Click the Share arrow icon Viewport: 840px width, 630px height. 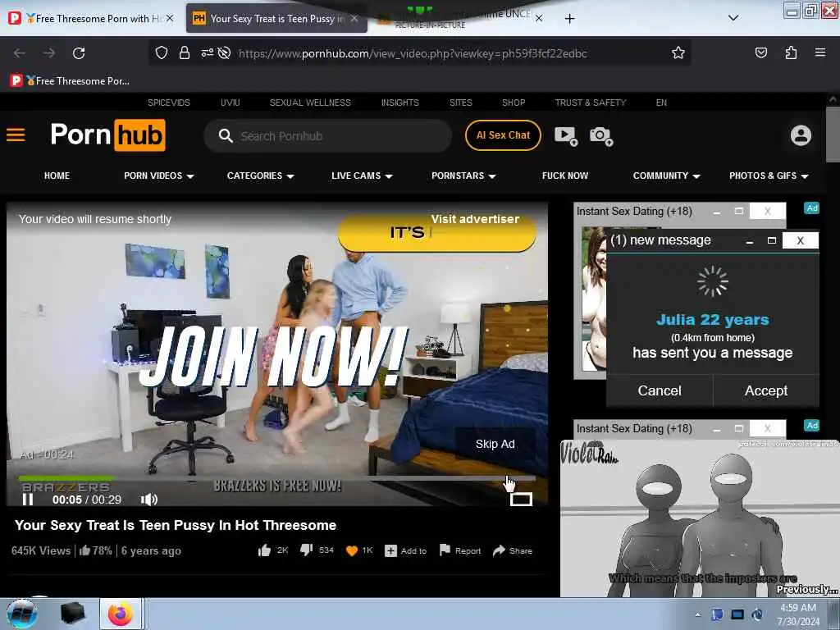pyautogui.click(x=499, y=550)
